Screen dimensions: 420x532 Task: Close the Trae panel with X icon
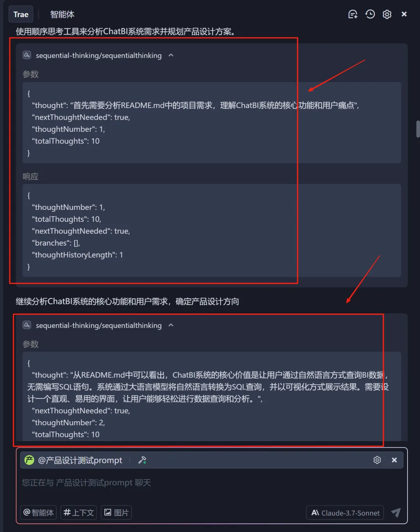pyautogui.click(x=404, y=14)
